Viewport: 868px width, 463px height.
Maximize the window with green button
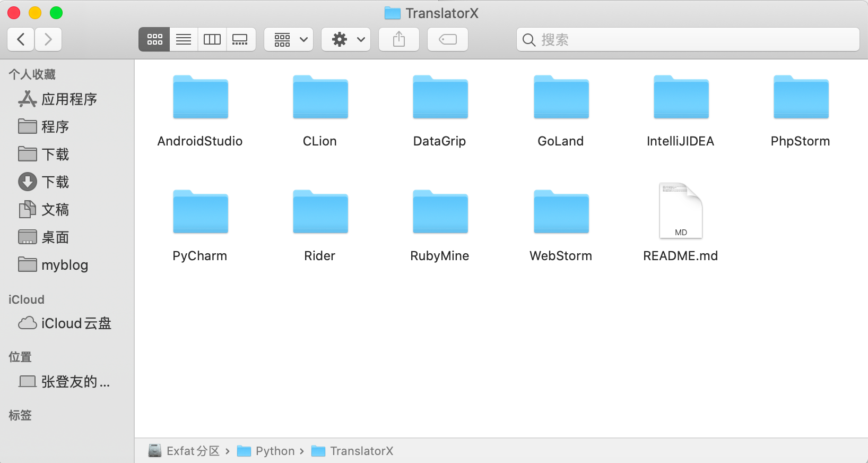(x=56, y=13)
